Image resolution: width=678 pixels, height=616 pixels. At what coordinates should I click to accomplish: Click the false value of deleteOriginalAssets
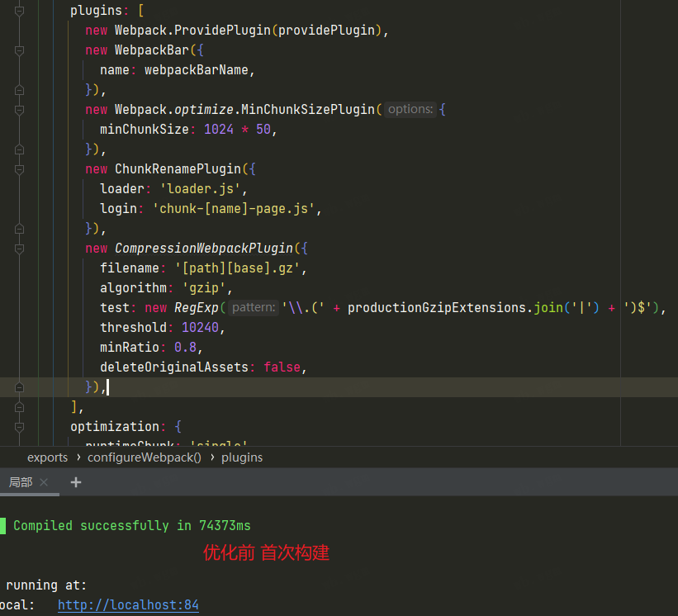pos(282,367)
